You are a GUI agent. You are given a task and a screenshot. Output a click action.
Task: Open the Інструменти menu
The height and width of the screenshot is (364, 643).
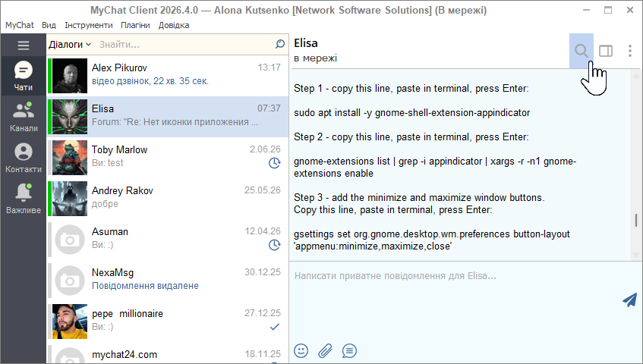[89, 25]
